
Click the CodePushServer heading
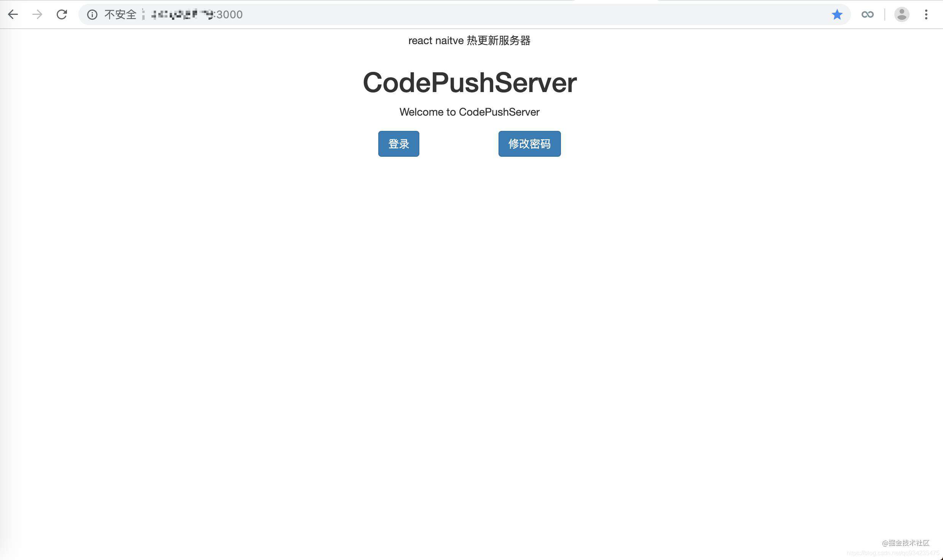470,83
